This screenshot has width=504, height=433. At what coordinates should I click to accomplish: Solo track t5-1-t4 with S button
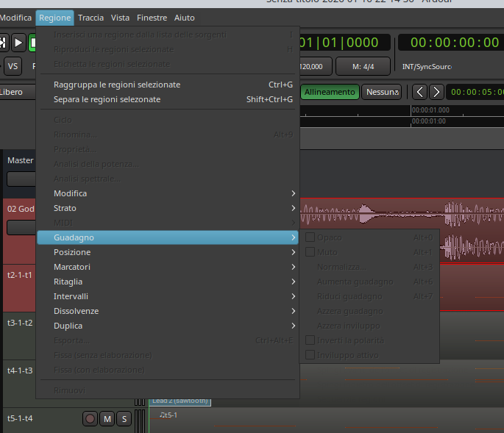pos(124,419)
